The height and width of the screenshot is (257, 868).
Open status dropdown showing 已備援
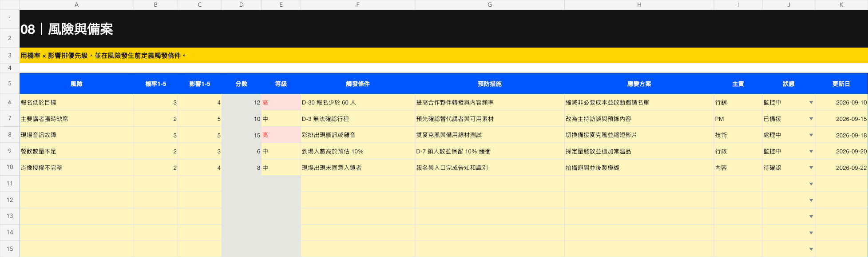(x=811, y=119)
